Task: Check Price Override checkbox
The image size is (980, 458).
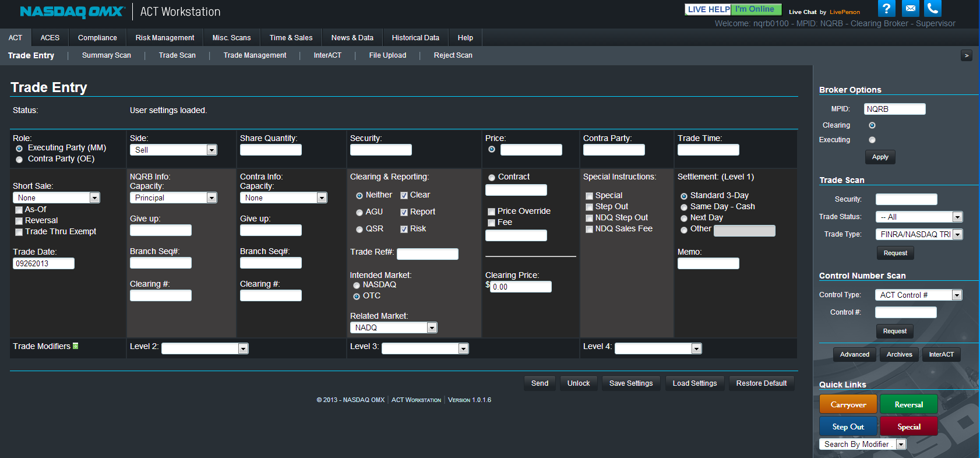Action: 491,212
